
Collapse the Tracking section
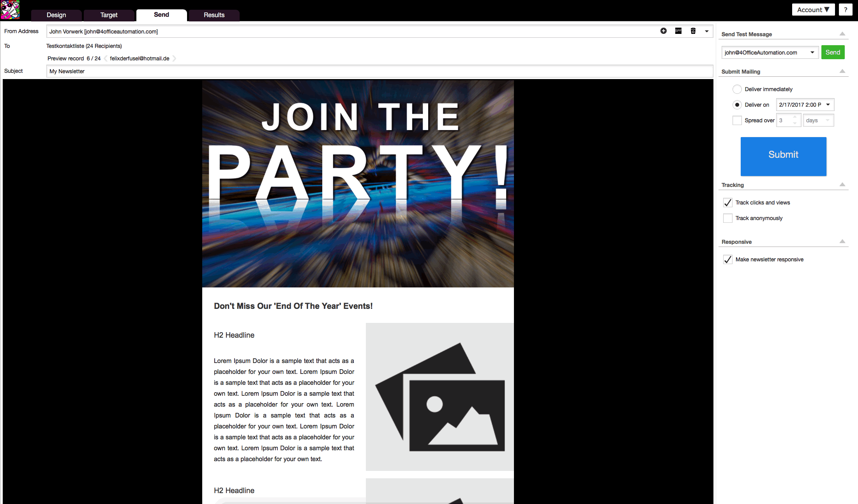click(x=842, y=185)
